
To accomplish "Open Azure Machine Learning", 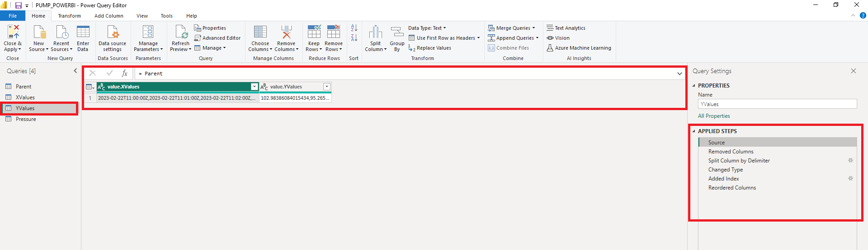I will pos(579,48).
